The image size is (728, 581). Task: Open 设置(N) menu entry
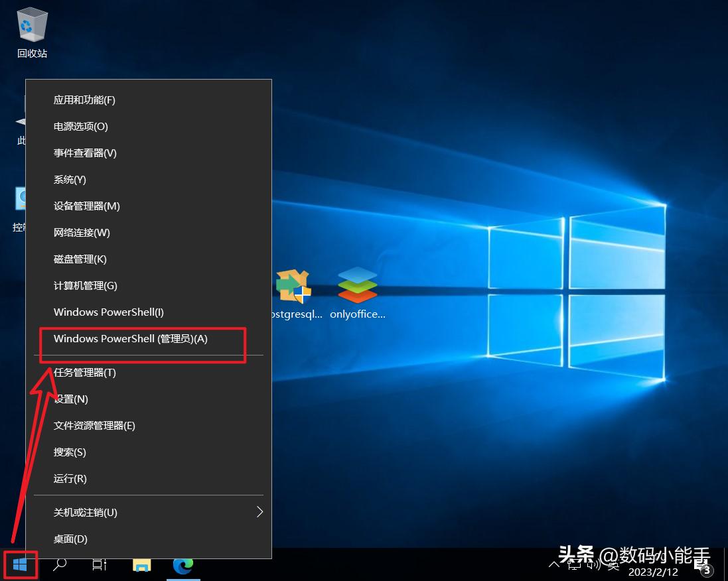pyautogui.click(x=149, y=399)
